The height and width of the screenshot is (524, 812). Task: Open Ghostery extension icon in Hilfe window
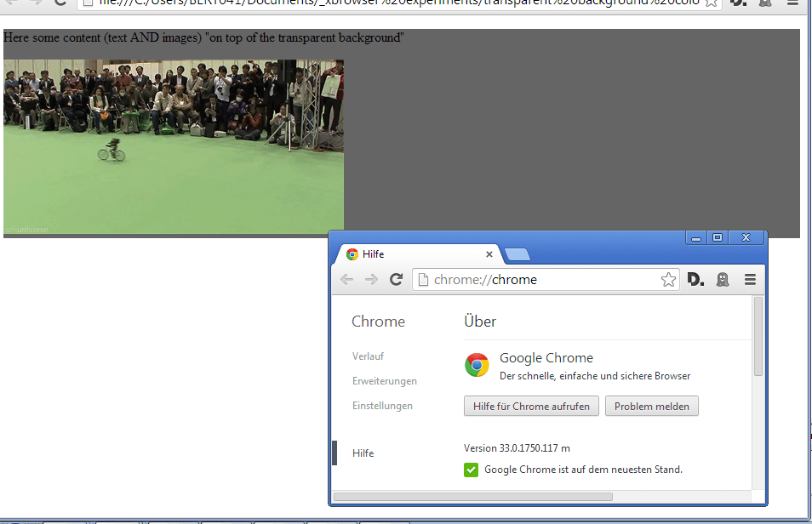click(x=723, y=280)
